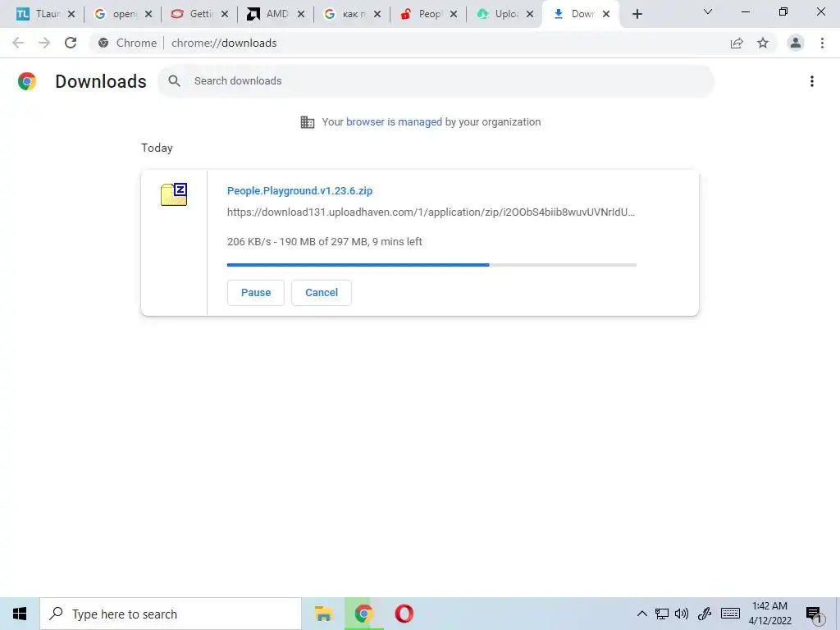This screenshot has width=840, height=630.
Task: Click the Windows 'Type here to search' box
Action: tap(171, 614)
